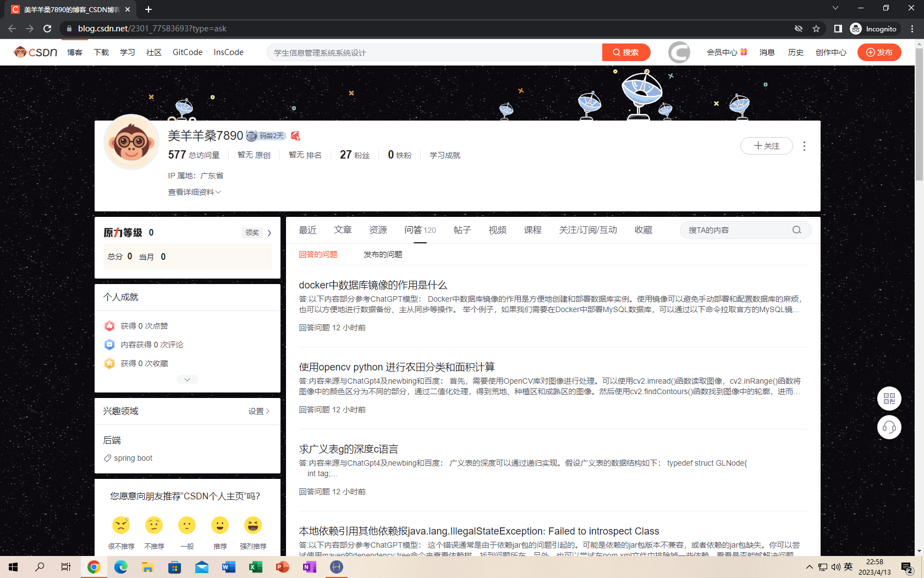The width and height of the screenshot is (924, 578).
Task: Open 博客 in the top navigation
Action: point(75,52)
